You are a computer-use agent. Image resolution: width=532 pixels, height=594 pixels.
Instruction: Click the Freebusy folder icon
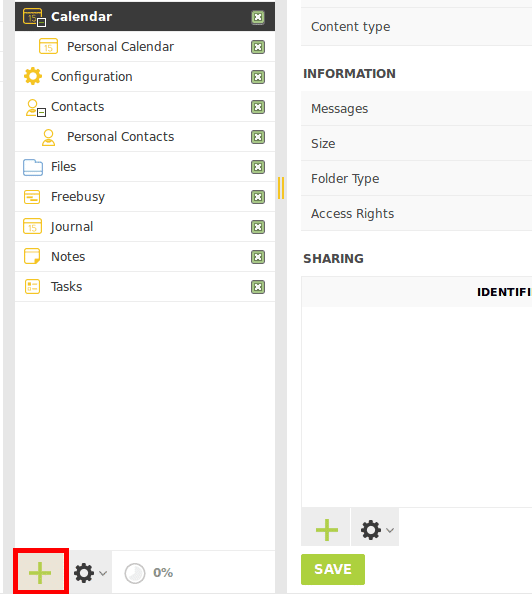[32, 197]
